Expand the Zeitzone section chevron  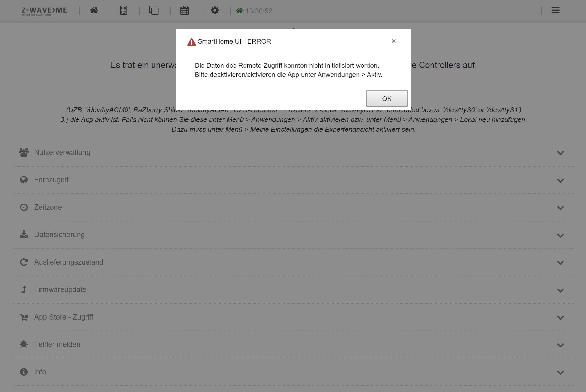click(x=560, y=208)
